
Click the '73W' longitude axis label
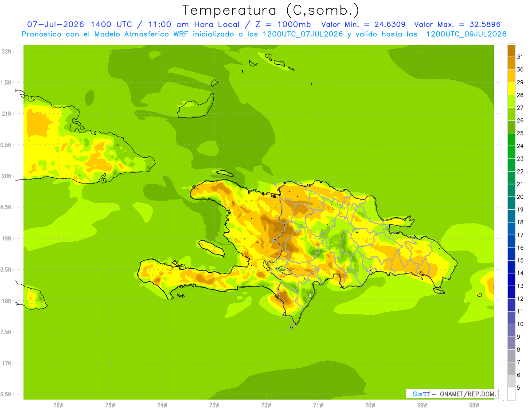(214, 405)
